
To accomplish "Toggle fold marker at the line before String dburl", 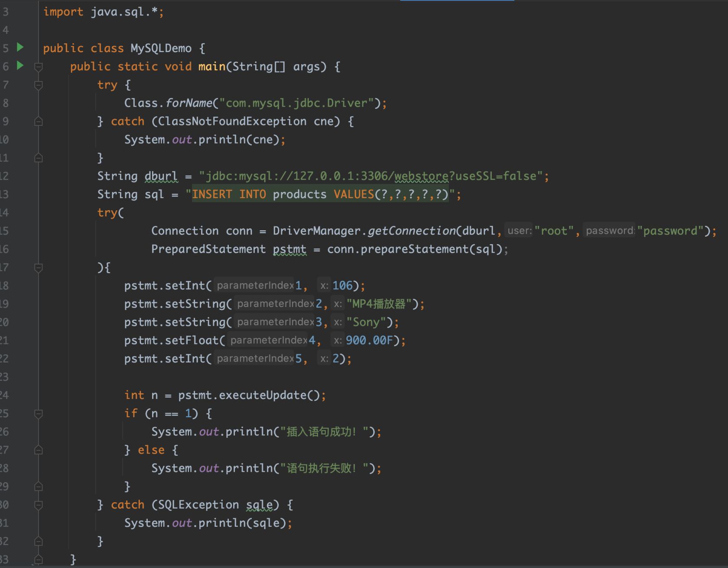I will 38,158.
